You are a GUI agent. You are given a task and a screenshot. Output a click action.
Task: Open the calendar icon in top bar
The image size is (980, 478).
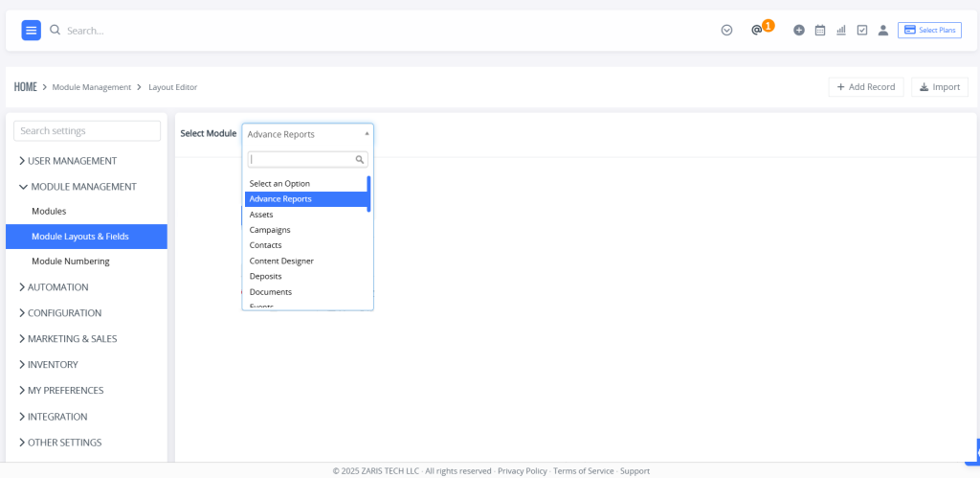click(820, 30)
